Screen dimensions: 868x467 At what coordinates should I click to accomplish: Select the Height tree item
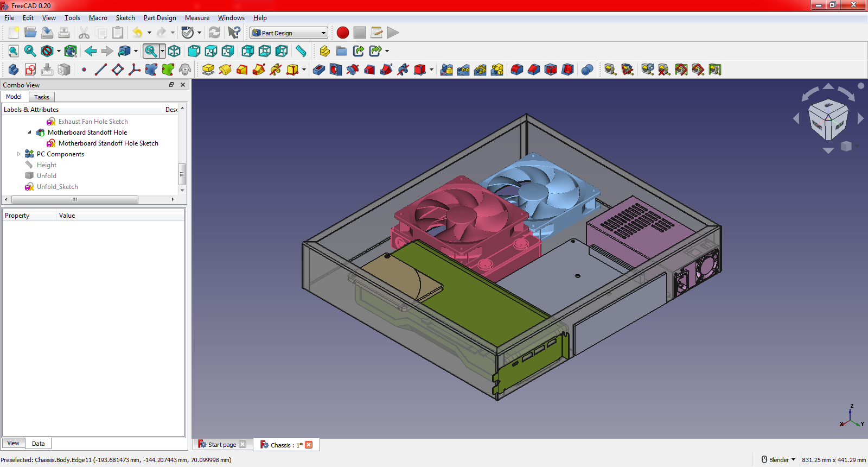[x=47, y=165]
